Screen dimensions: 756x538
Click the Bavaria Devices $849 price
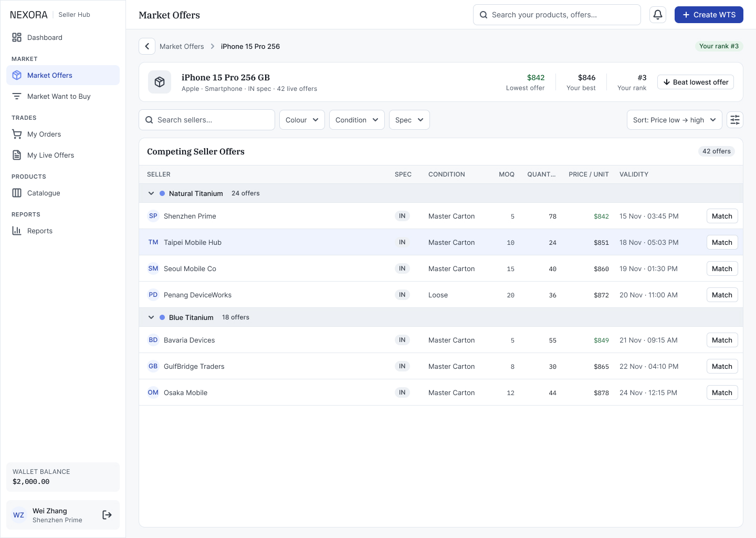[601, 340]
